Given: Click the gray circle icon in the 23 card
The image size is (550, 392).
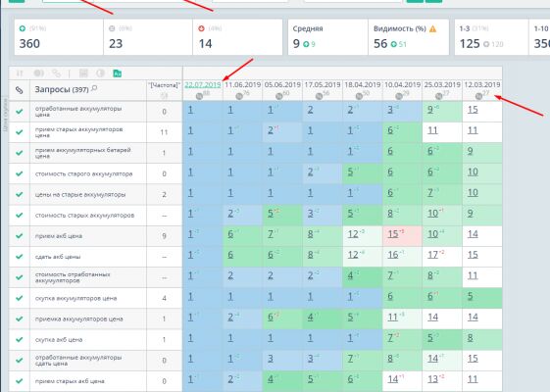Looking at the screenshot, I should tap(112, 28).
